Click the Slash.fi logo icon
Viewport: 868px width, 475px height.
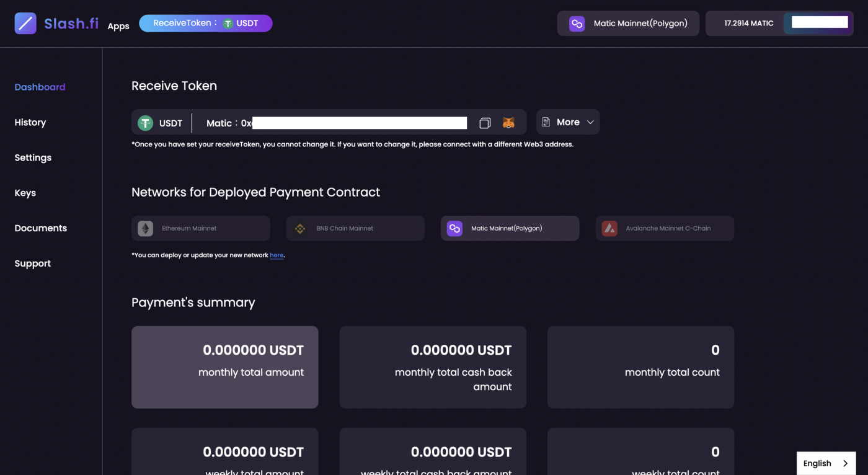pos(25,24)
